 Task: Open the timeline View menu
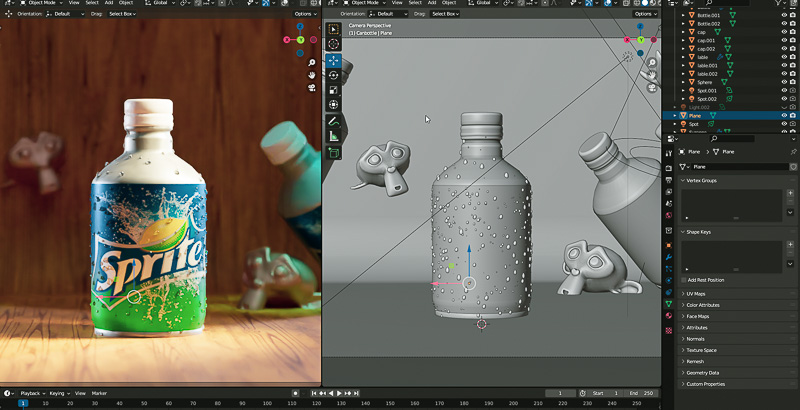(x=80, y=393)
